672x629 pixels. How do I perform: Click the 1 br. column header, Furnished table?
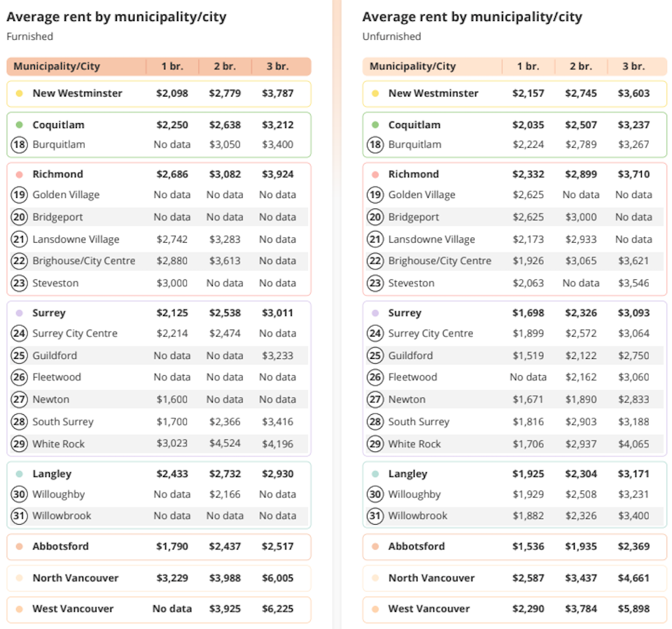172,66
